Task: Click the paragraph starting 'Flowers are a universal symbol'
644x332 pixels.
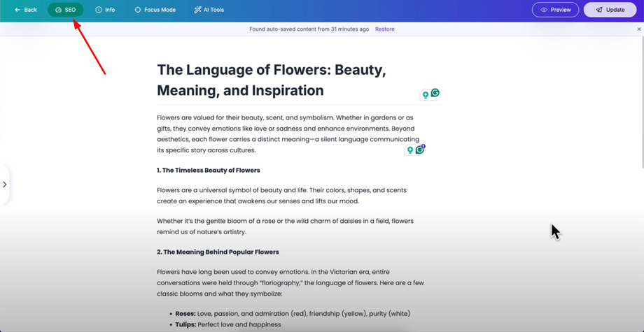Action: [281, 196]
